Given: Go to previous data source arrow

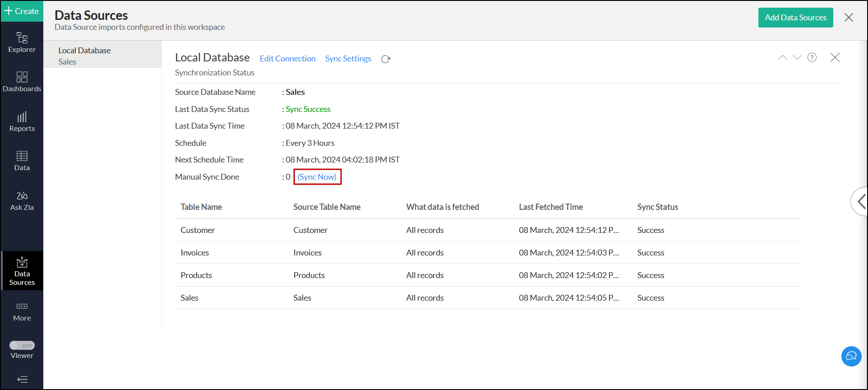Looking at the screenshot, I should point(782,57).
